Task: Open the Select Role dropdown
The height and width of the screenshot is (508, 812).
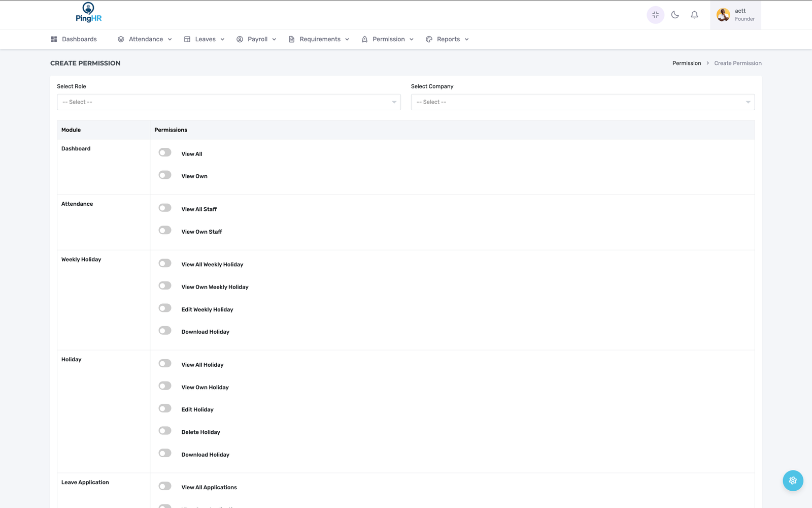Action: coord(228,102)
